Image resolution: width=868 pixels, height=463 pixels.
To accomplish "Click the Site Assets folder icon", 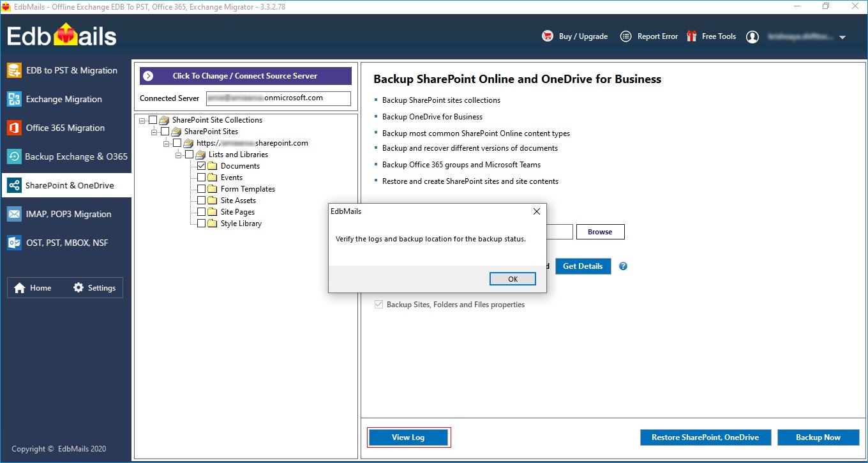I will click(213, 201).
